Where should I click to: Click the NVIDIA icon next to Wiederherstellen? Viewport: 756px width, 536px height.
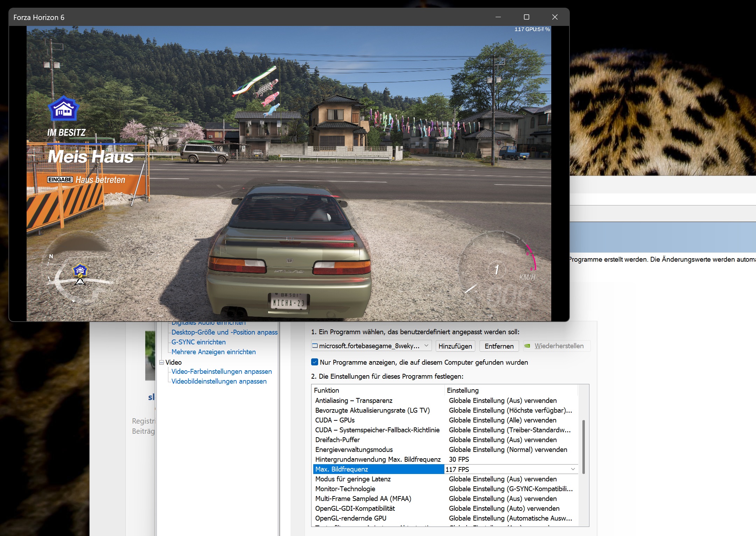[527, 346]
